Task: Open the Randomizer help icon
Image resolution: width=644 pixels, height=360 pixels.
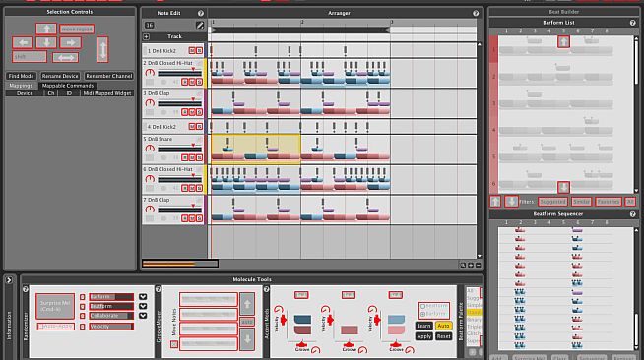Action: pyautogui.click(x=26, y=289)
